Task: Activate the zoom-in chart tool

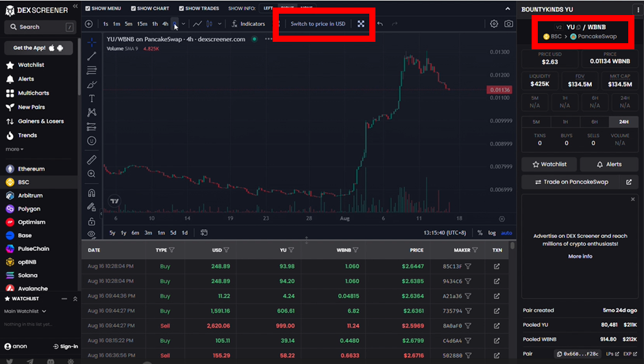Action: tap(92, 174)
